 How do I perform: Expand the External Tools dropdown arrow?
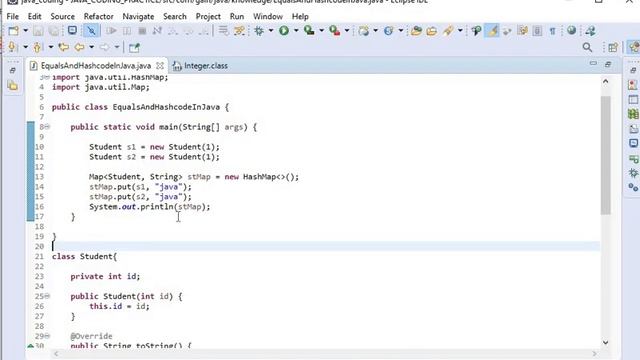(347, 31)
